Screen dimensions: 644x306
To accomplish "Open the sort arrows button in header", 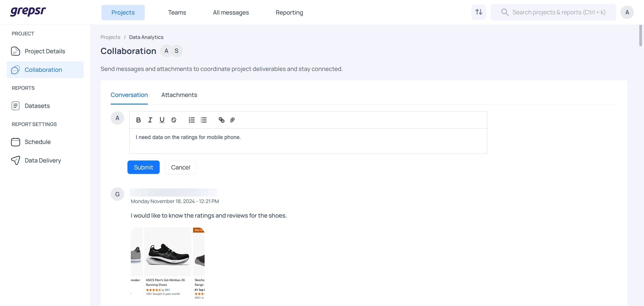I will (x=479, y=12).
